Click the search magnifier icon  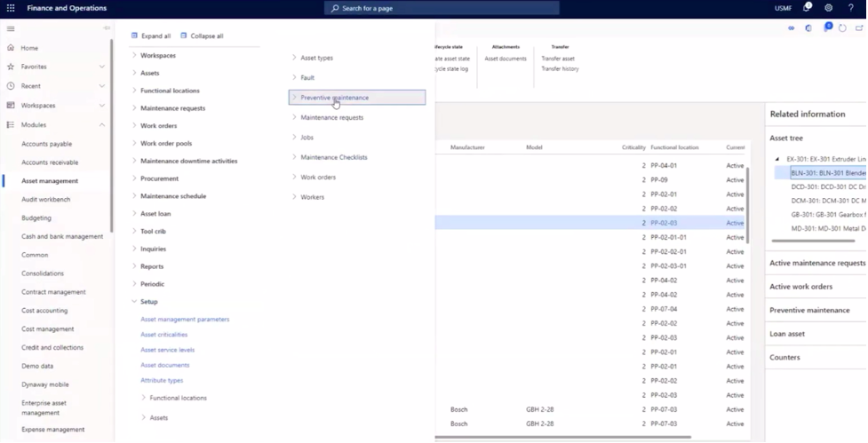pos(334,8)
